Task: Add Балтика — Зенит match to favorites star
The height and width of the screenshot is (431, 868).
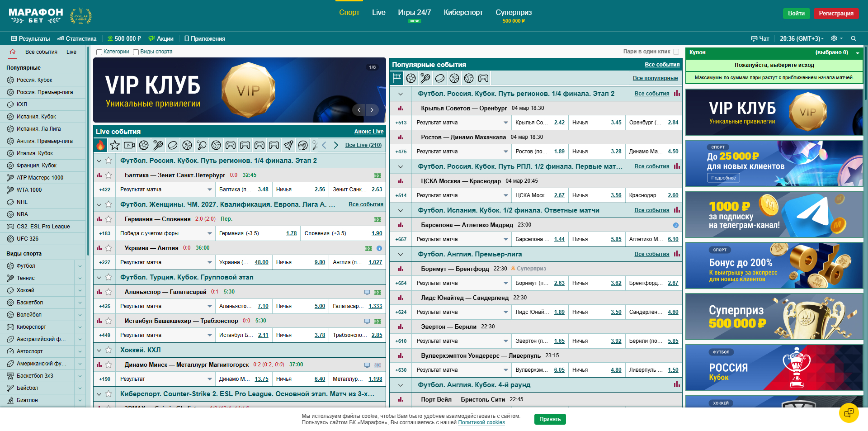Action: pos(108,175)
